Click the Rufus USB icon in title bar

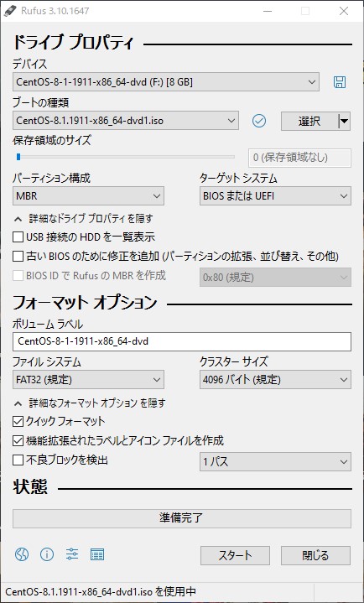8,11
